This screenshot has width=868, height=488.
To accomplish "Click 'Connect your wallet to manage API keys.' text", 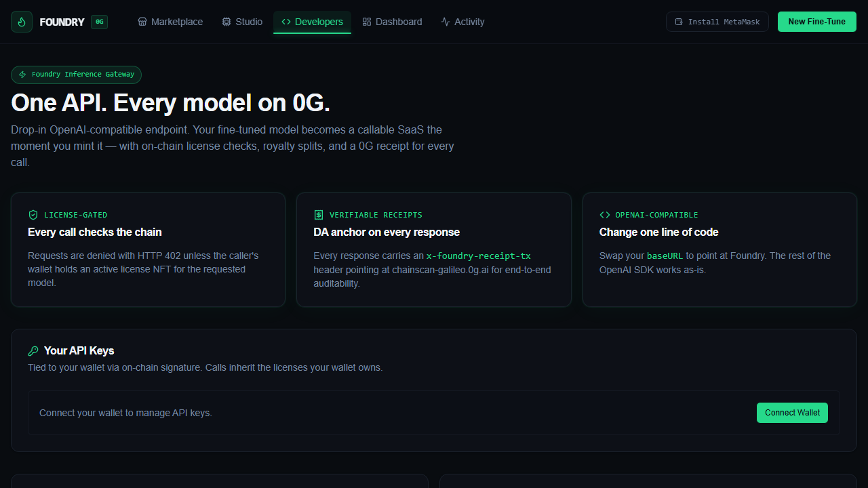I will click(125, 413).
